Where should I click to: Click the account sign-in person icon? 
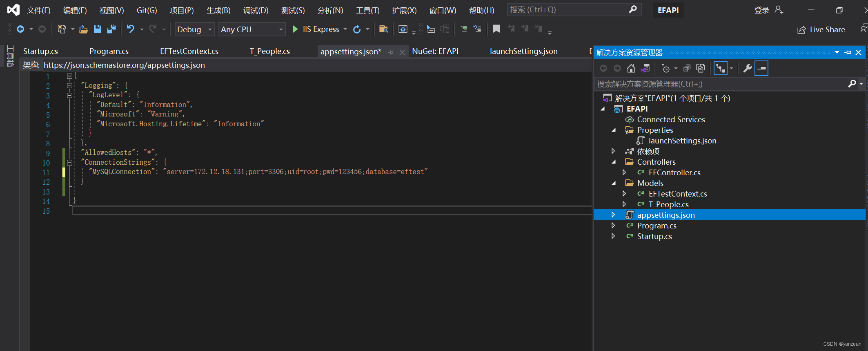pyautogui.click(x=779, y=10)
